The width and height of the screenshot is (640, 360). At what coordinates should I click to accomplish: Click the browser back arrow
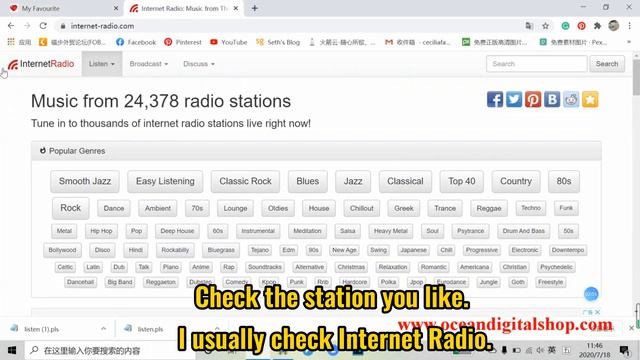coord(11,26)
